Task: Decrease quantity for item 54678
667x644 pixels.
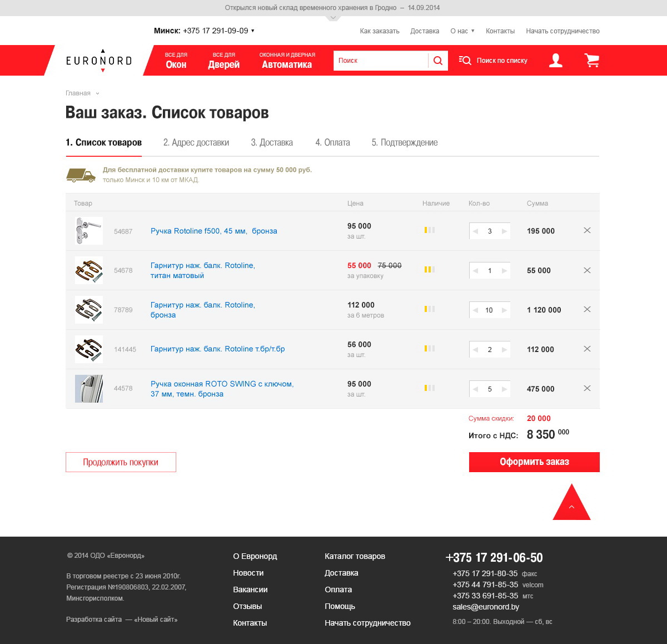Action: coord(475,271)
